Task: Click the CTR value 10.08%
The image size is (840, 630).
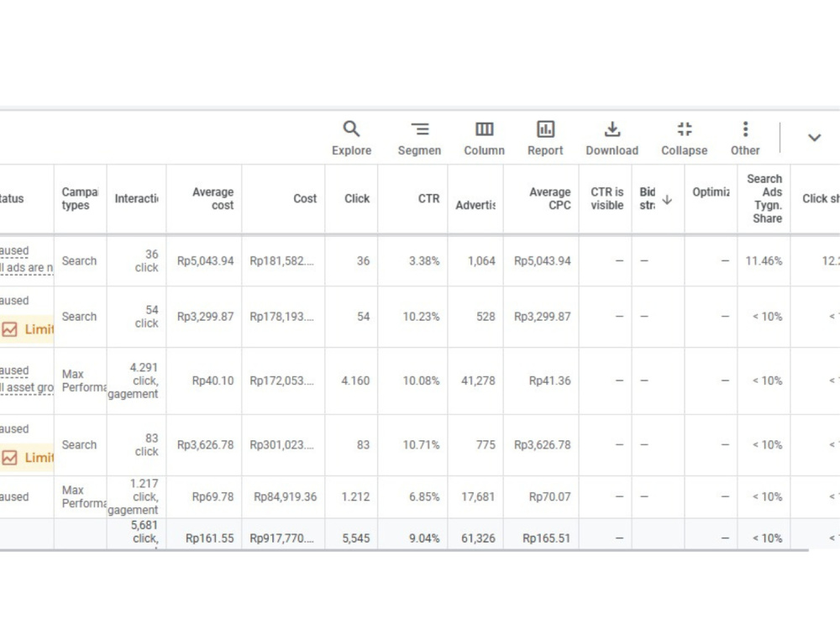Action: point(421,381)
